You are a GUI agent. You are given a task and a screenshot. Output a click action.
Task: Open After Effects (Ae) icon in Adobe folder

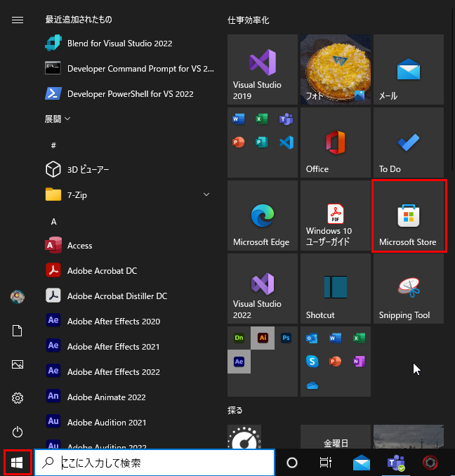239,362
